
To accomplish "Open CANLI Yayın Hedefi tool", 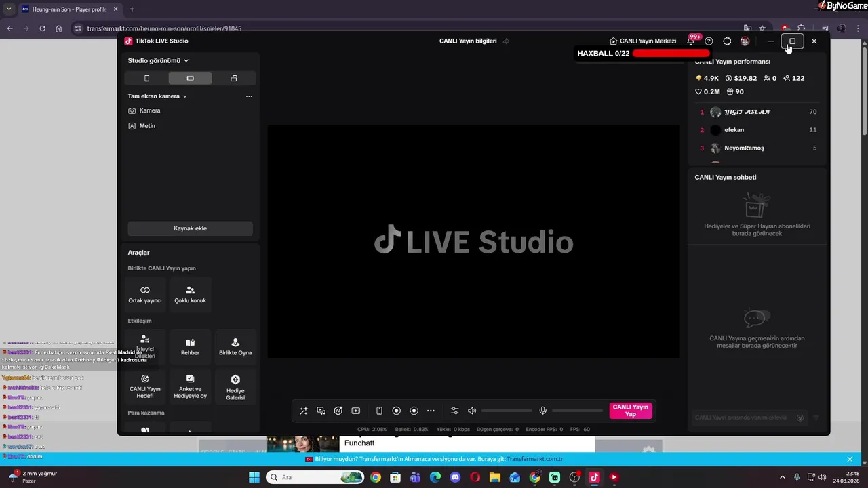I will (145, 386).
